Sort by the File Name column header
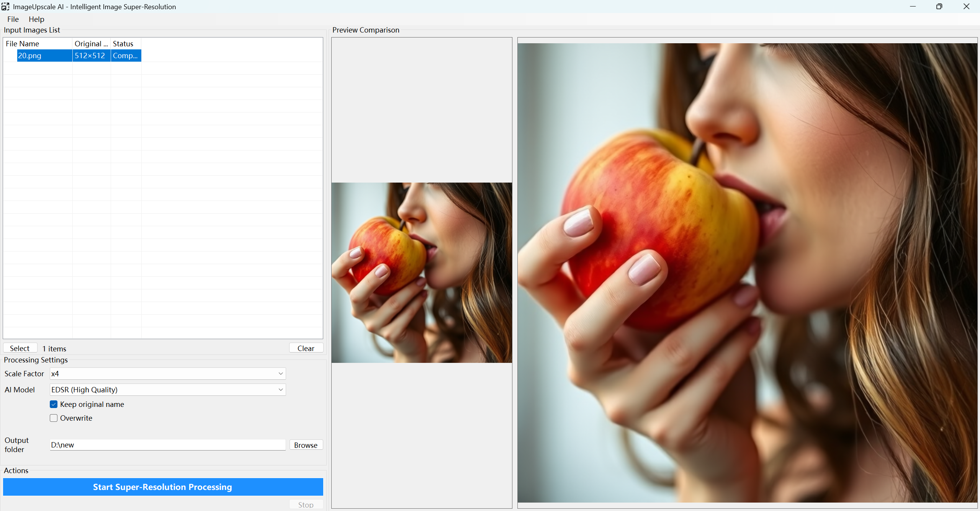Image resolution: width=980 pixels, height=511 pixels. [22, 43]
